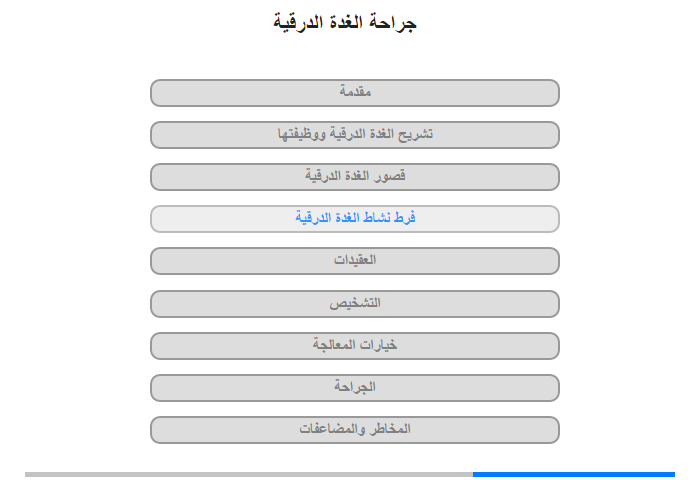Select تشريح الغدة الدرقية ووظيفتها
The width and height of the screenshot is (700, 480).
click(x=354, y=135)
